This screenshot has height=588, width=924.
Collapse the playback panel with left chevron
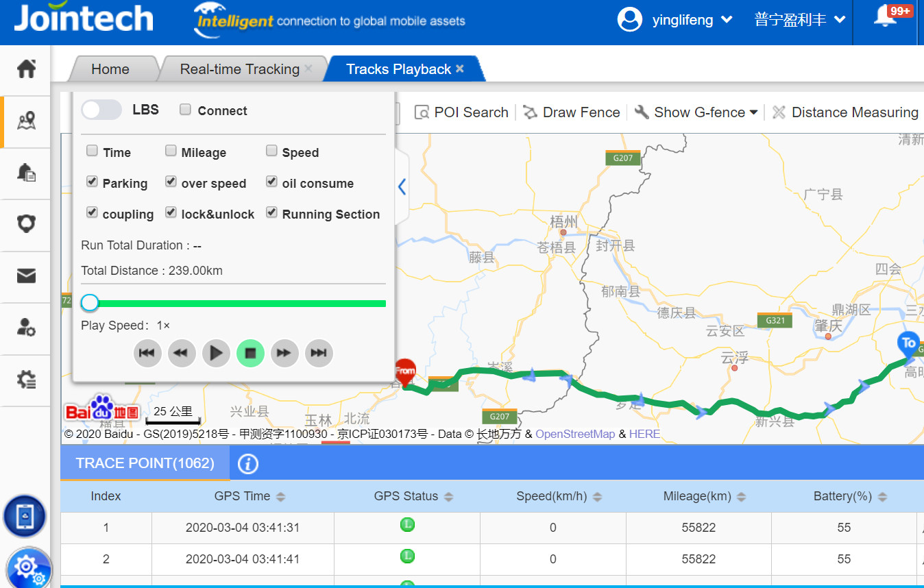tap(402, 186)
